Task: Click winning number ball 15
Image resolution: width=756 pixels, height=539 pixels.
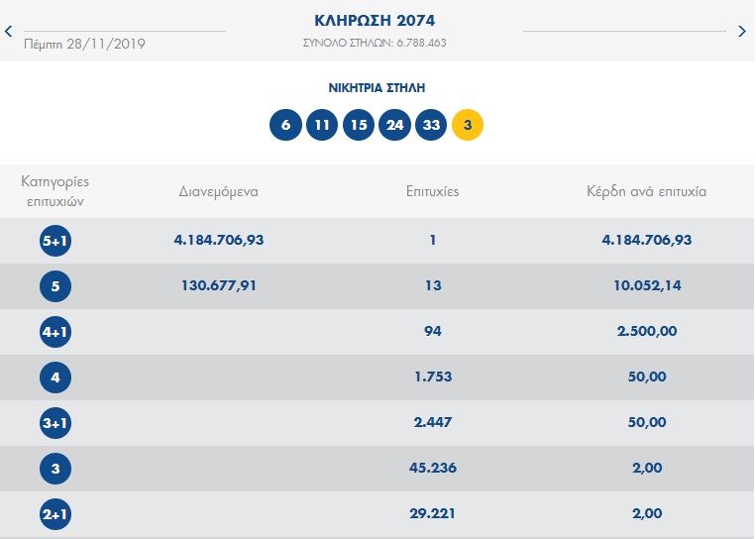Action: pyautogui.click(x=358, y=126)
